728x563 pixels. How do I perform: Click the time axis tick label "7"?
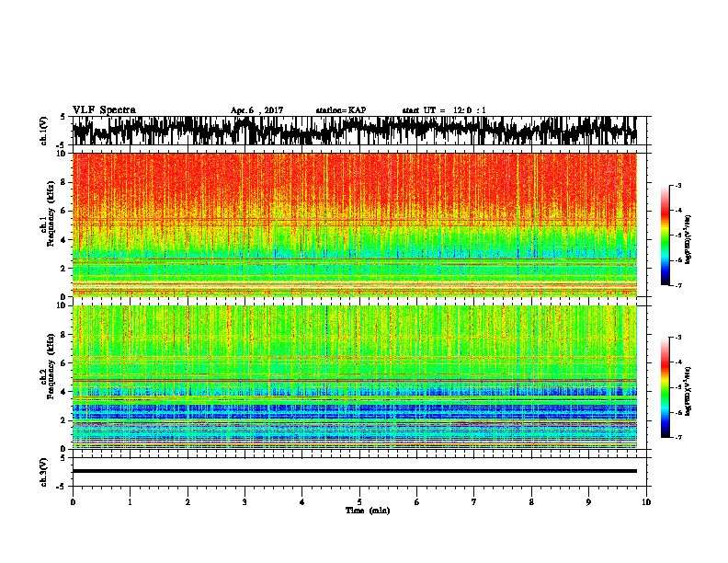click(474, 502)
